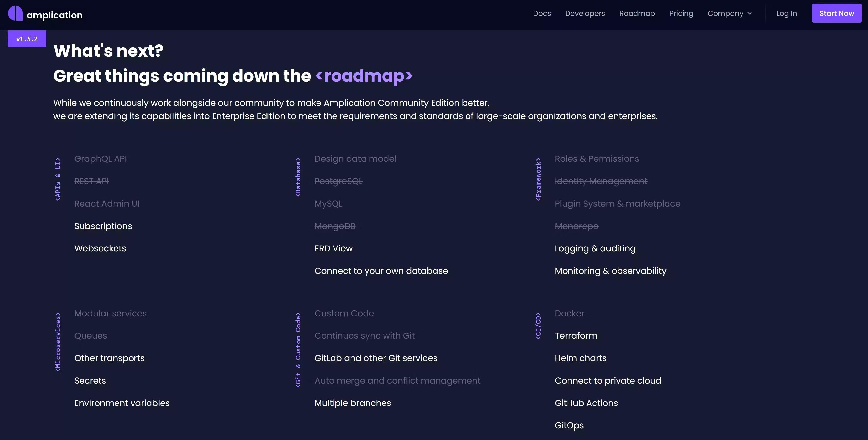
Task: Click the amplication logo
Action: (45, 14)
